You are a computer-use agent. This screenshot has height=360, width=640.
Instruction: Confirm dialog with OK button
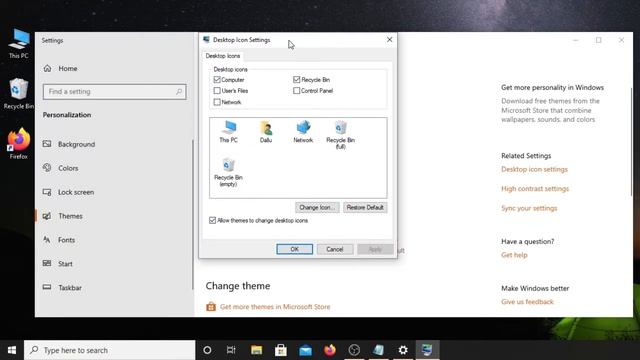(x=294, y=249)
